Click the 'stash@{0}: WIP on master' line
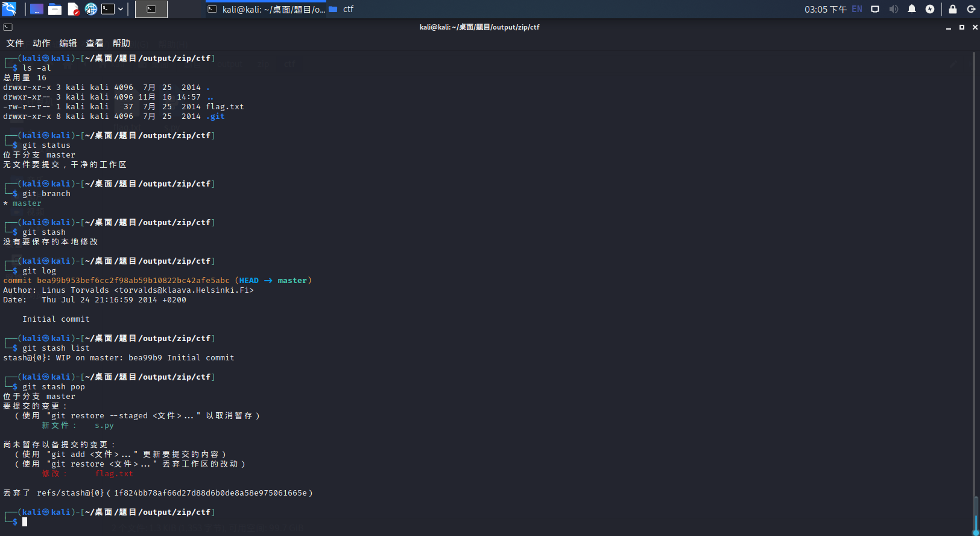Image resolution: width=980 pixels, height=536 pixels. click(x=119, y=358)
